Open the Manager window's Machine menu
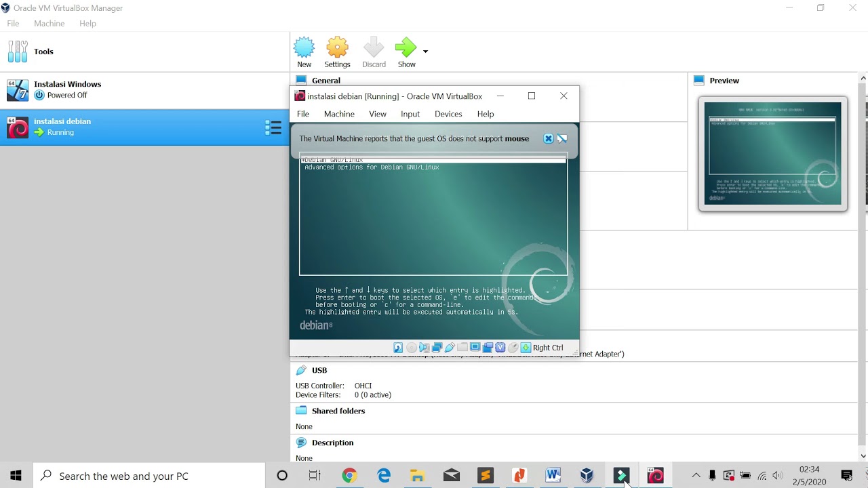 50,23
